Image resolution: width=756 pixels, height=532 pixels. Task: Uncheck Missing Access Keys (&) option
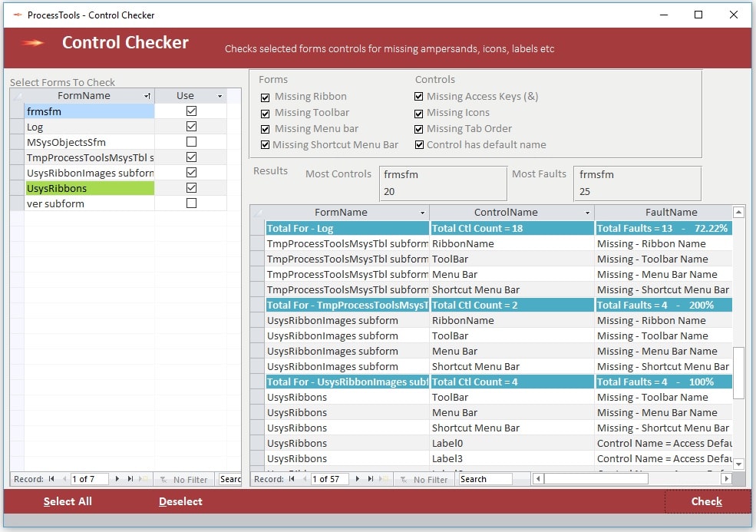tap(419, 97)
